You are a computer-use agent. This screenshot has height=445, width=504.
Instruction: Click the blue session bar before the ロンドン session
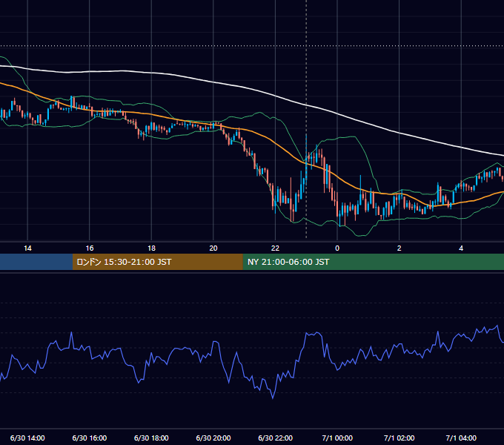36,262
